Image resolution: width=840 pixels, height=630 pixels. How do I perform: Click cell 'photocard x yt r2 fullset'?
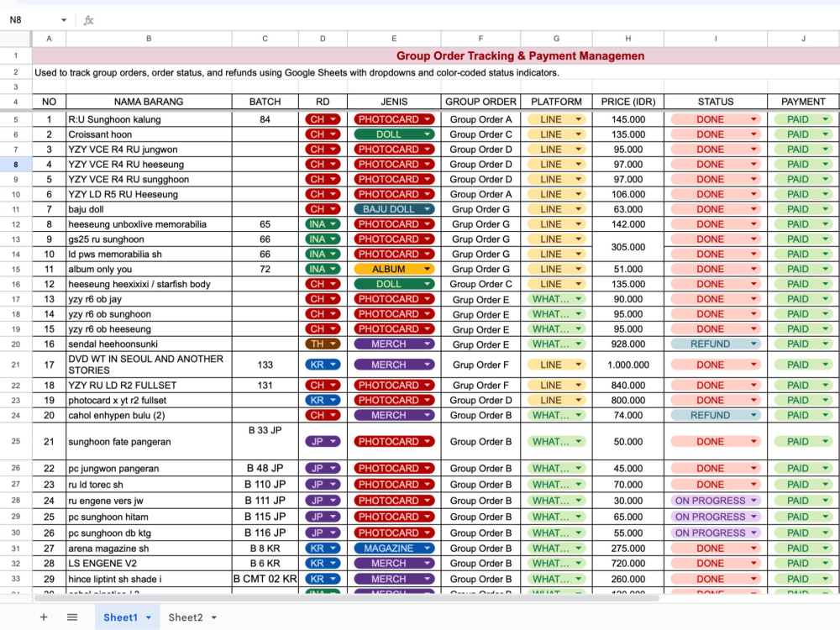pyautogui.click(x=149, y=400)
